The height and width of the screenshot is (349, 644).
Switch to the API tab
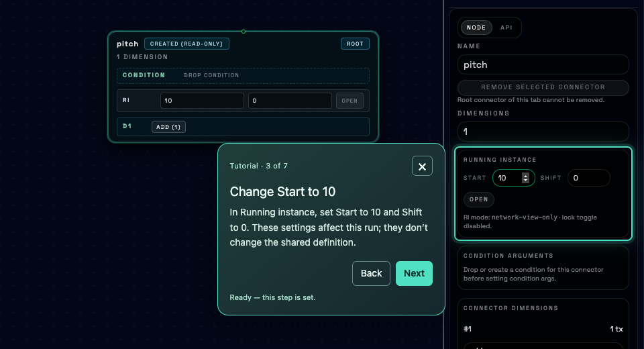pos(506,28)
